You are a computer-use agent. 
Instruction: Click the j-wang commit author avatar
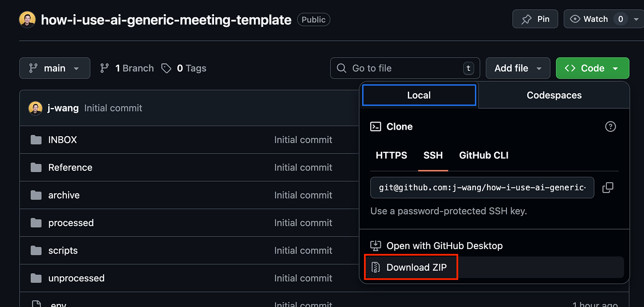(35, 108)
